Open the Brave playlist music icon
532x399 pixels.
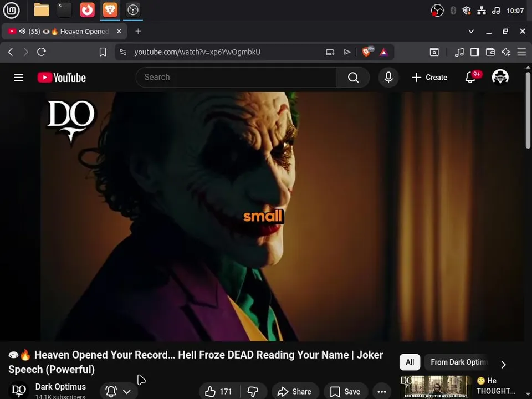(459, 52)
